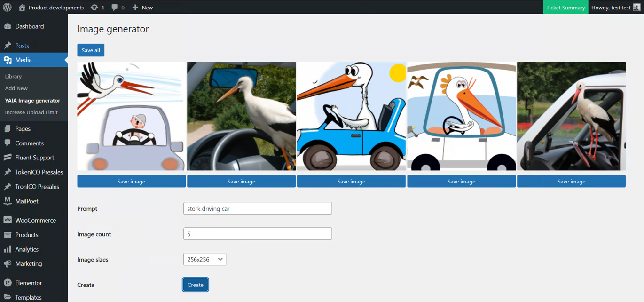
Task: Go to Fluent Support menu item
Action: [34, 158]
